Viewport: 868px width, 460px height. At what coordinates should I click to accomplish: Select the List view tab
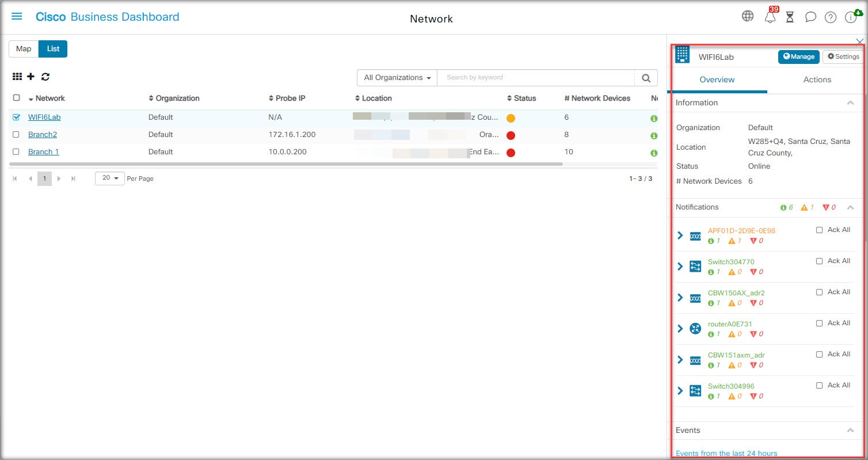pyautogui.click(x=53, y=49)
